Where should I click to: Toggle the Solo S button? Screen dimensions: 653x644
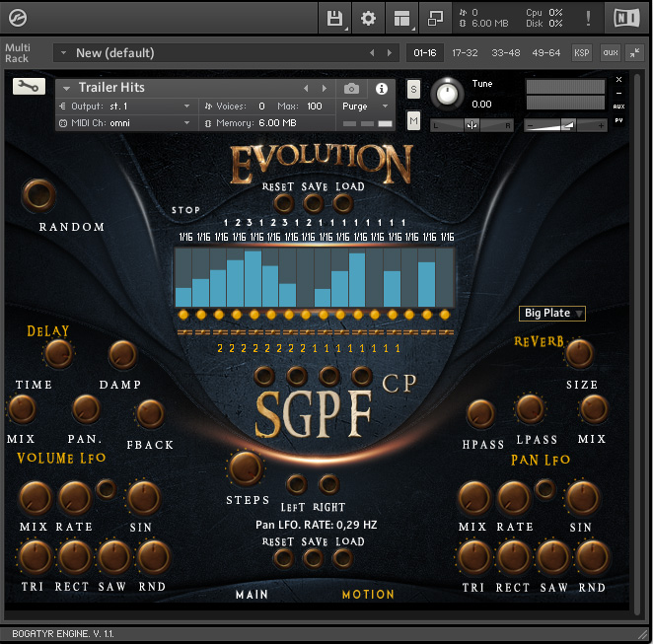point(413,89)
